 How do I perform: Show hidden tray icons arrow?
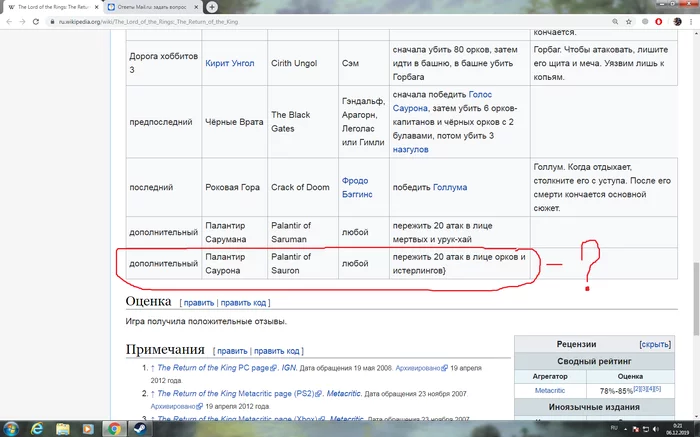pos(625,429)
